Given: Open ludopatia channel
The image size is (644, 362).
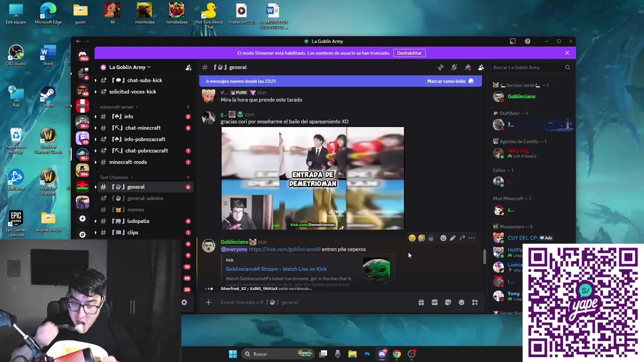Looking at the screenshot, I should [145, 221].
